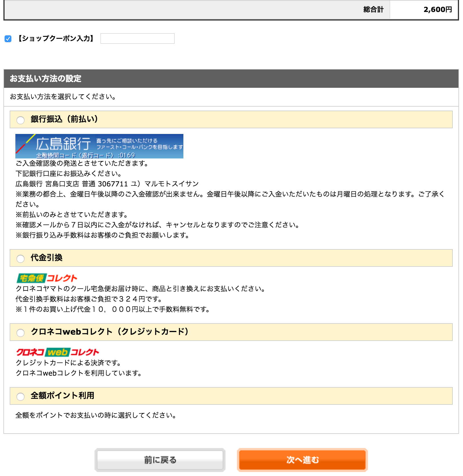Click the 銀行振り込み手数料 customer burden note
The image size is (463, 476).
click(103, 235)
